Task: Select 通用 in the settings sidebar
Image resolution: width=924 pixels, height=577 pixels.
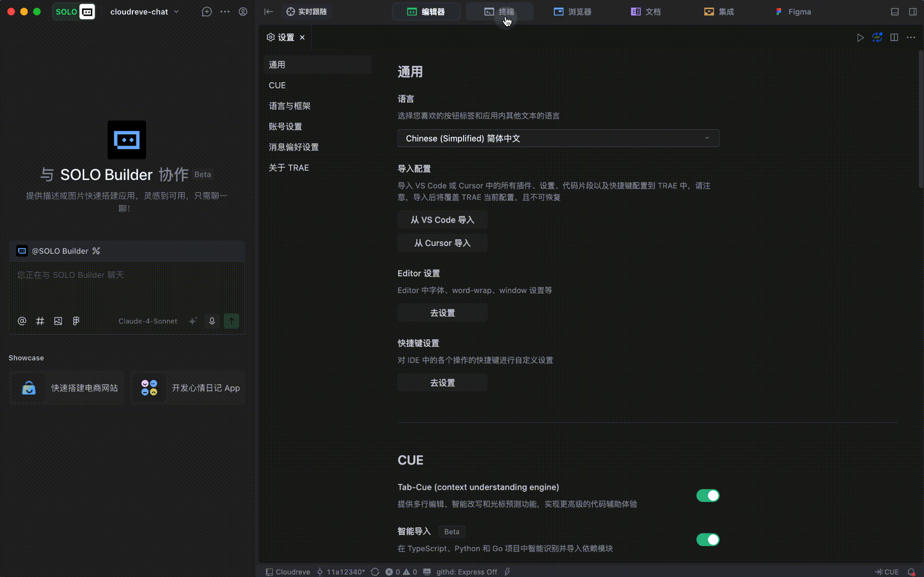Action: coord(317,65)
